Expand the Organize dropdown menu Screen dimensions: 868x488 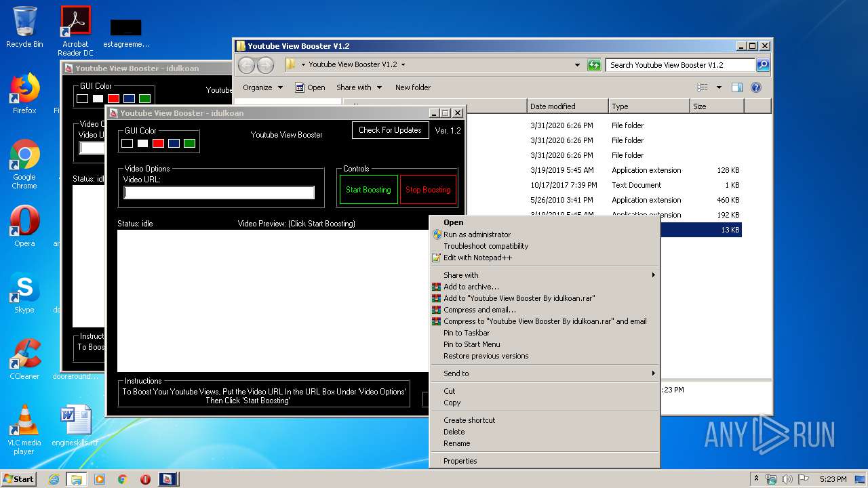[x=262, y=87]
